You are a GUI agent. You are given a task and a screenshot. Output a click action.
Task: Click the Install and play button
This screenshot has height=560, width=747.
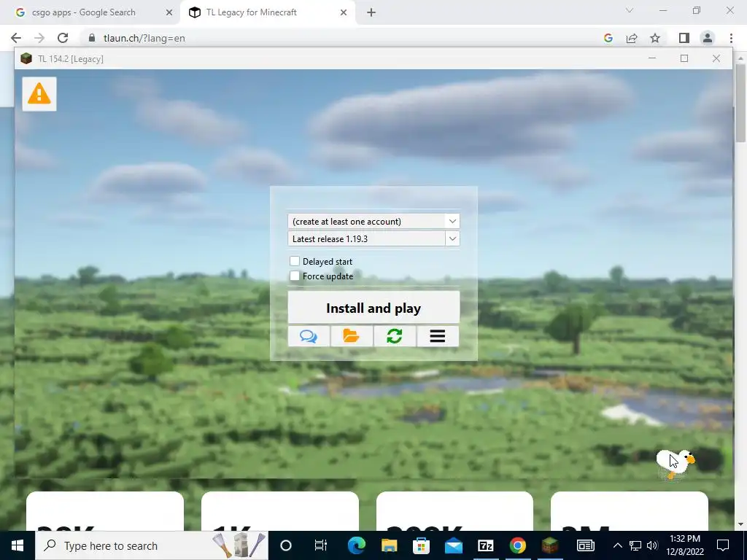373,308
